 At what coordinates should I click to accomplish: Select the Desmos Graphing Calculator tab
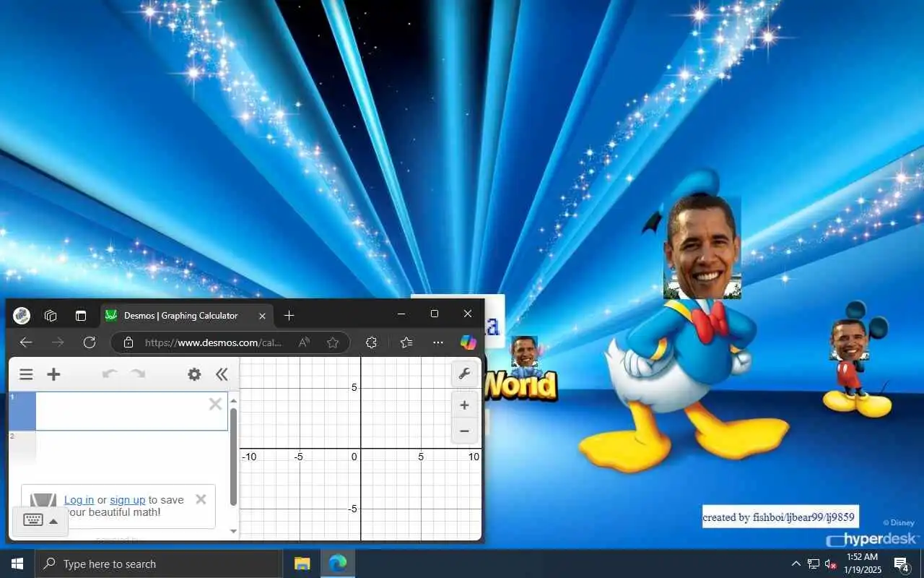[186, 316]
